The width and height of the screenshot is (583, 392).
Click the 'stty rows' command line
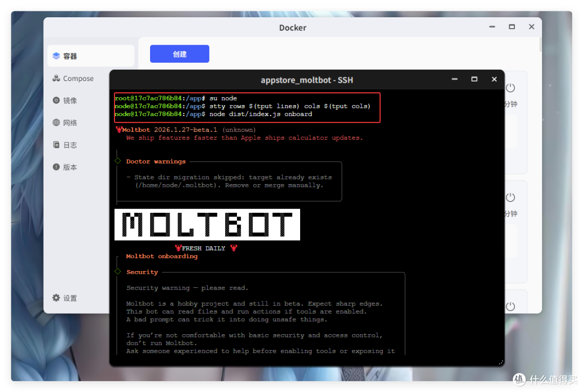click(x=242, y=106)
